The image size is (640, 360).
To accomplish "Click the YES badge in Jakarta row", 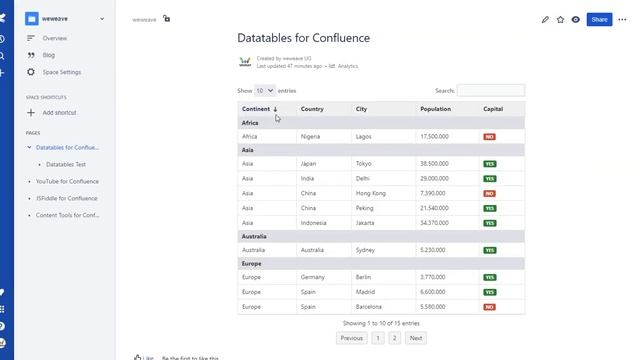I will 490,223.
